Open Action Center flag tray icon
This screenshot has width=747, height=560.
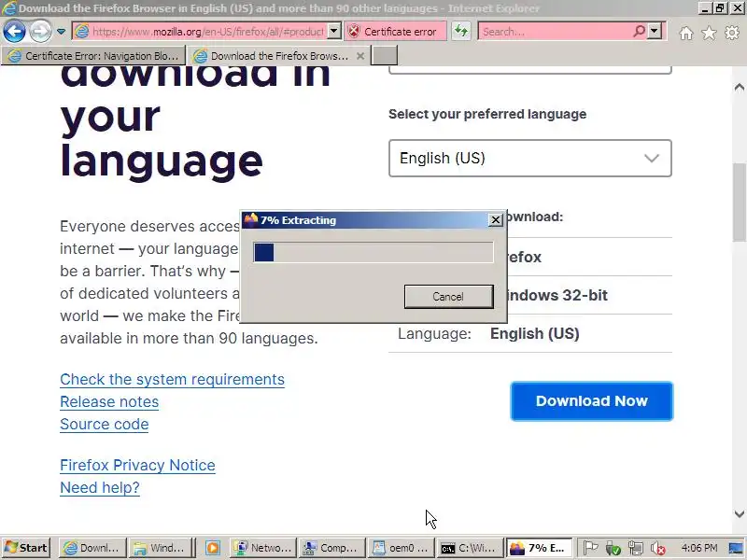tap(591, 549)
